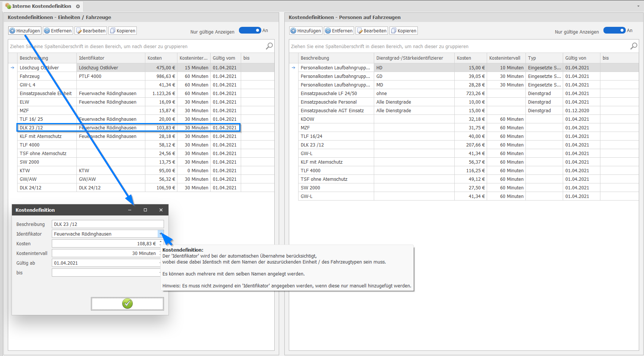The height and width of the screenshot is (356, 644).
Task: Open the tab list dropdown at top right
Action: point(638,6)
